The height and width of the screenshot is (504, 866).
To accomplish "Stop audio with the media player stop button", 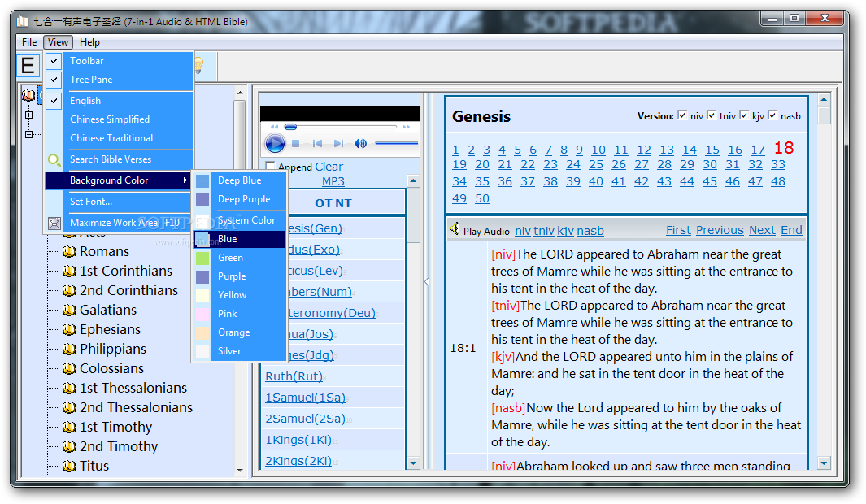I will (295, 144).
